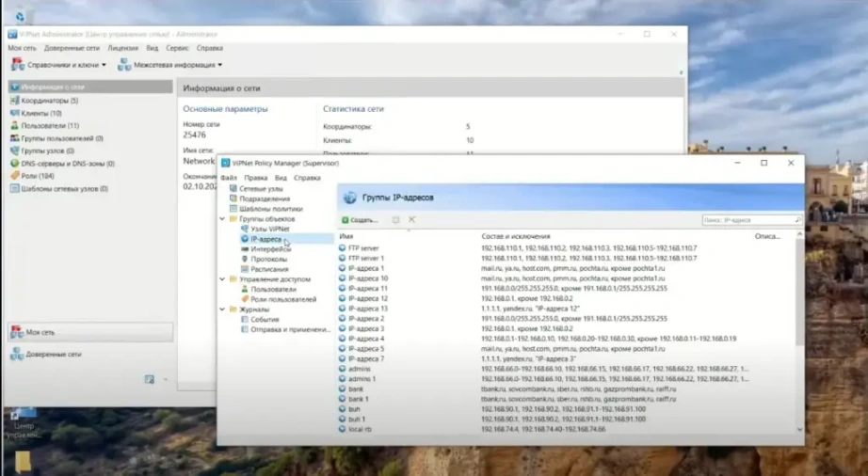Collapse the Журналы tree branch

222,309
